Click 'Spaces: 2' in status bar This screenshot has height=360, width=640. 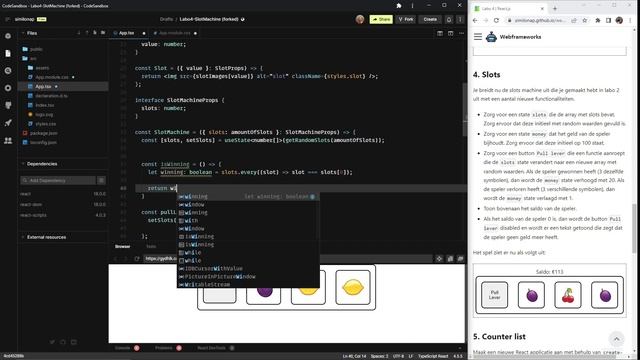[380, 356]
